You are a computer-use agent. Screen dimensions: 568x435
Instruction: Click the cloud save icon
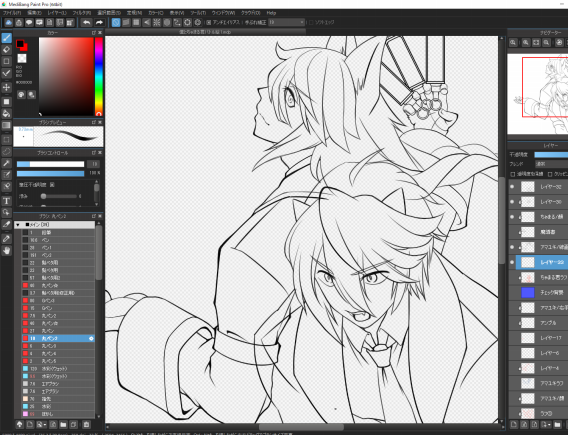click(9, 22)
